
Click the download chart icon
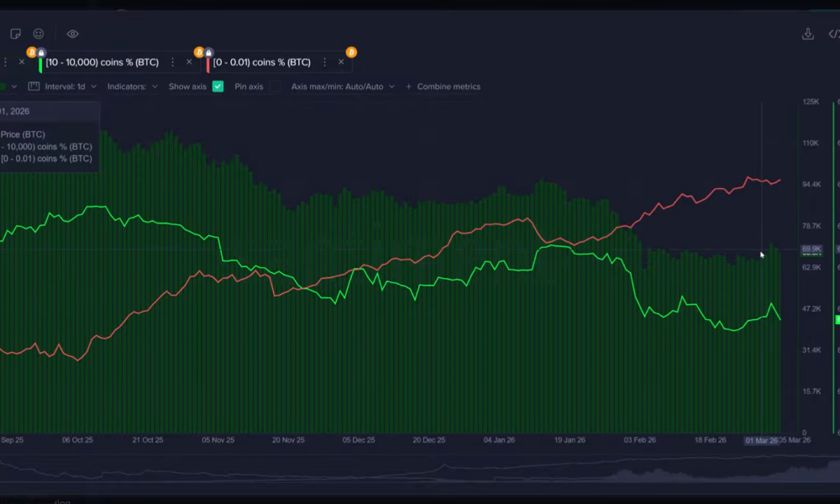[x=807, y=34]
